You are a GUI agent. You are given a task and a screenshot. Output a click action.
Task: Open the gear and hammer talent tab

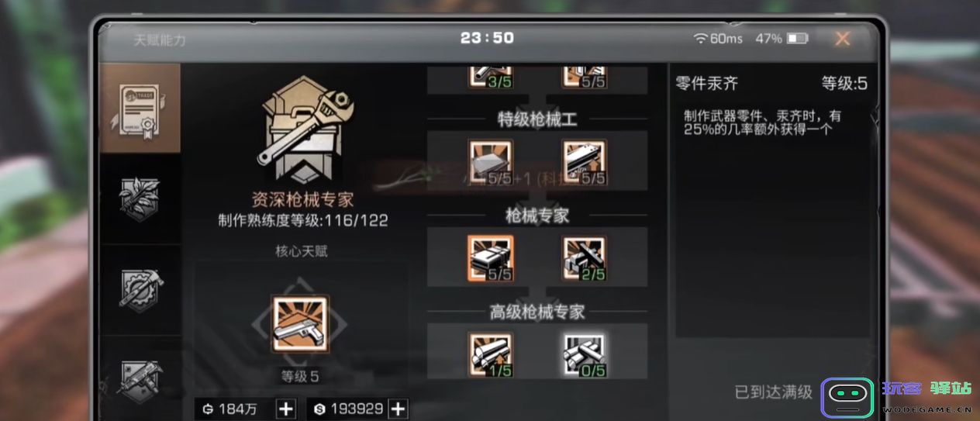(x=140, y=289)
